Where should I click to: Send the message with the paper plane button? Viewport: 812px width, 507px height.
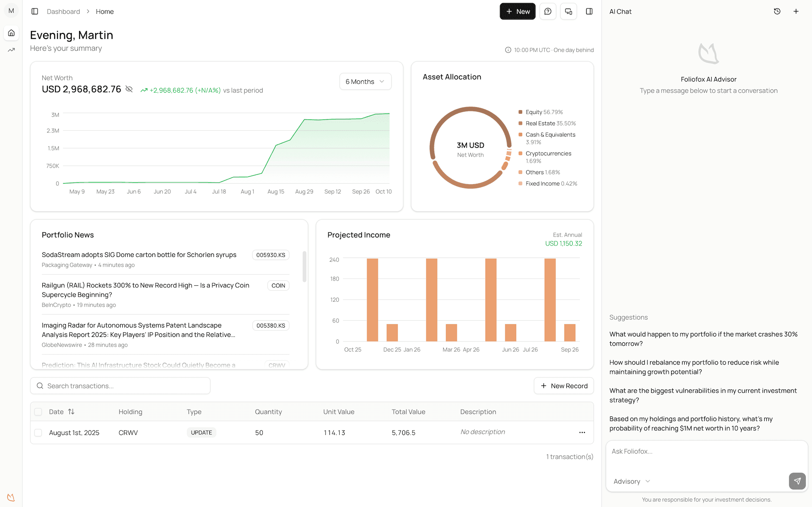point(797,481)
